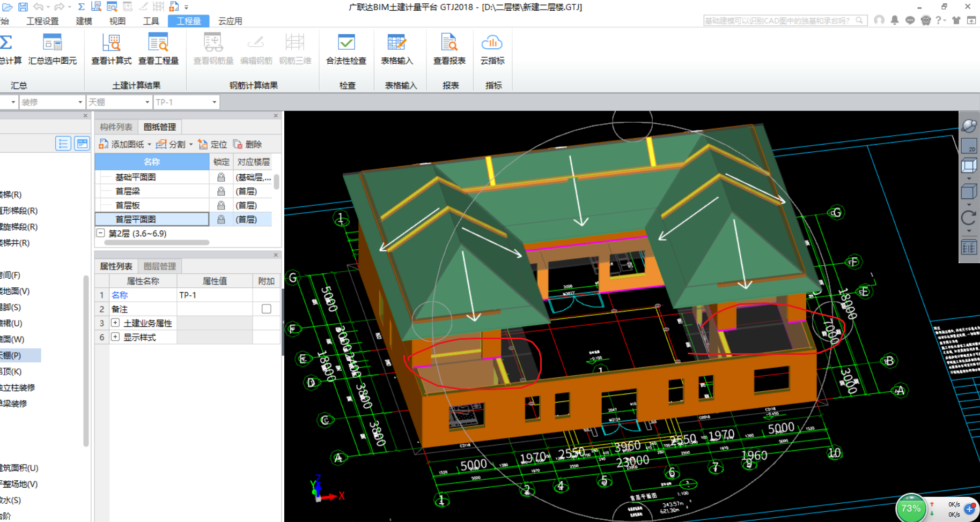This screenshot has width=980, height=522.
Task: Open the display settings checklist icon
Action: (x=969, y=248)
